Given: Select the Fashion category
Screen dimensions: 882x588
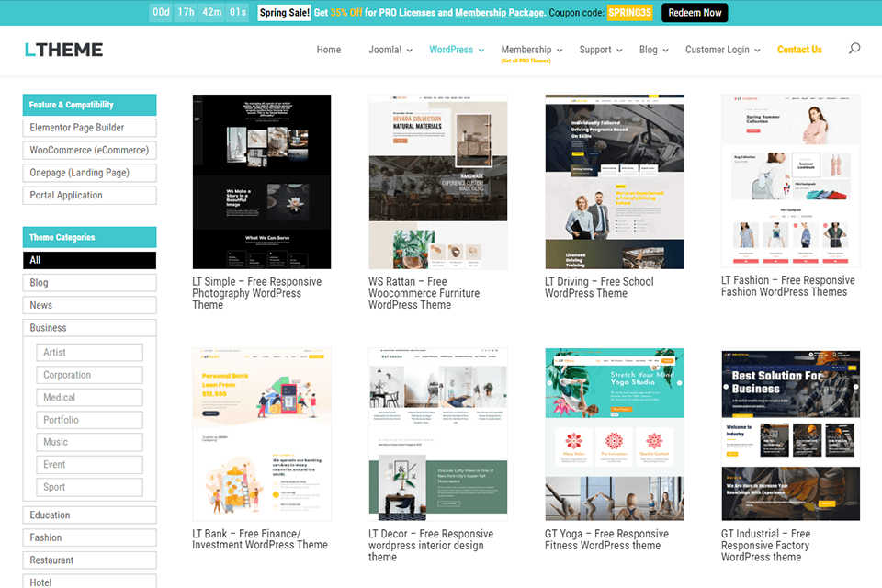Looking at the screenshot, I should click(x=89, y=537).
